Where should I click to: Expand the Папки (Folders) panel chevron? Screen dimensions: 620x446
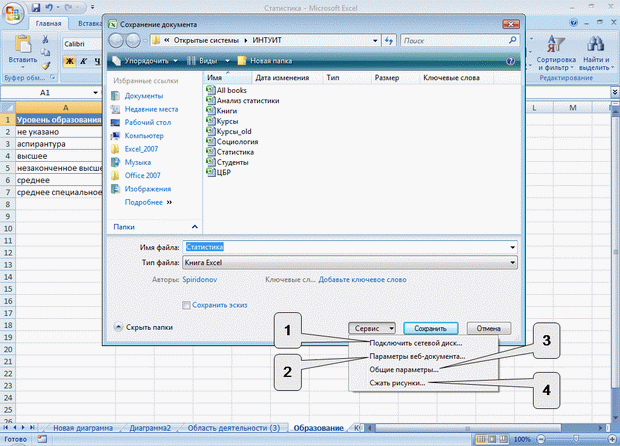point(195,227)
